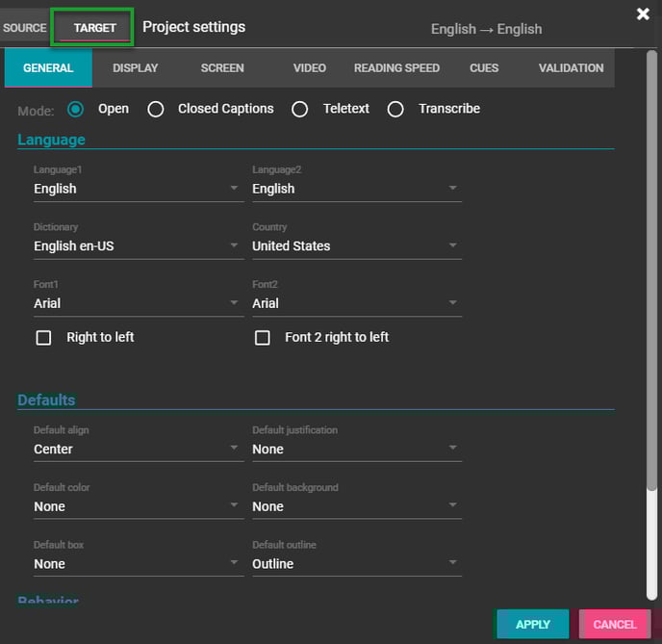This screenshot has height=644, width=662.
Task: Open the Language1 dropdown
Action: click(137, 189)
